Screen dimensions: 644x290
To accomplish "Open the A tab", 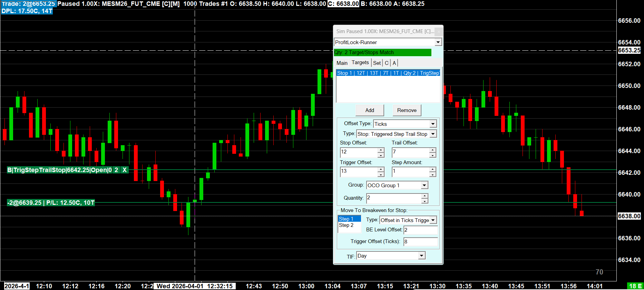I will (x=394, y=63).
